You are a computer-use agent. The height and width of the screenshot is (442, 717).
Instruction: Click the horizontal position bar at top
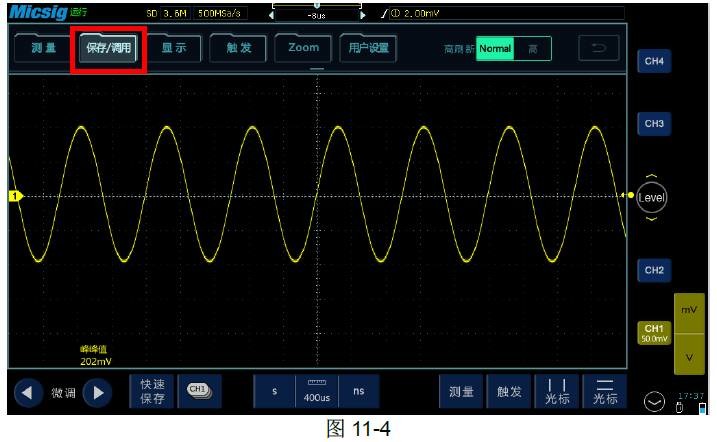coord(317,15)
